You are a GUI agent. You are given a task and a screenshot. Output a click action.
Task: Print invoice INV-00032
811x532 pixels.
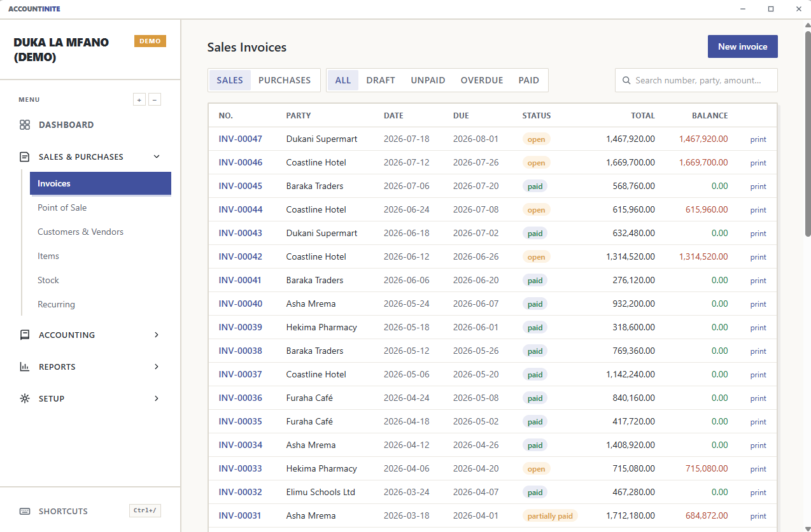tap(758, 493)
